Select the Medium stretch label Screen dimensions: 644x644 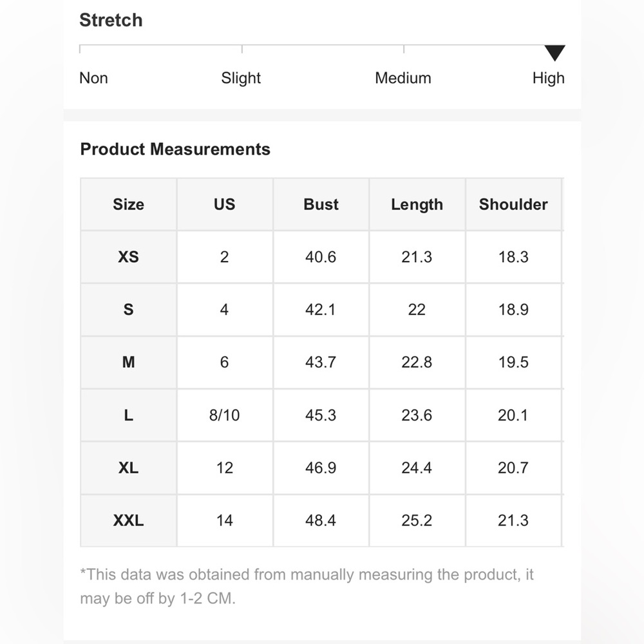tap(403, 78)
